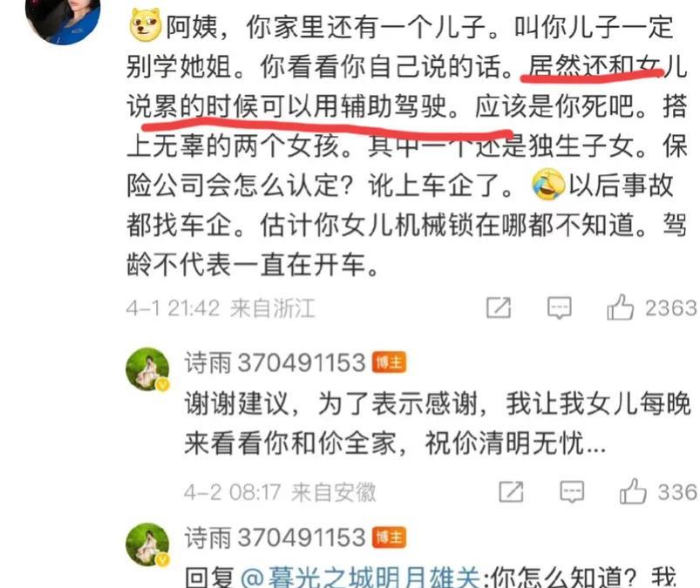Tap the 4-1 21:42 来自浙江 timestamp
The height and width of the screenshot is (588, 700).
tap(221, 308)
